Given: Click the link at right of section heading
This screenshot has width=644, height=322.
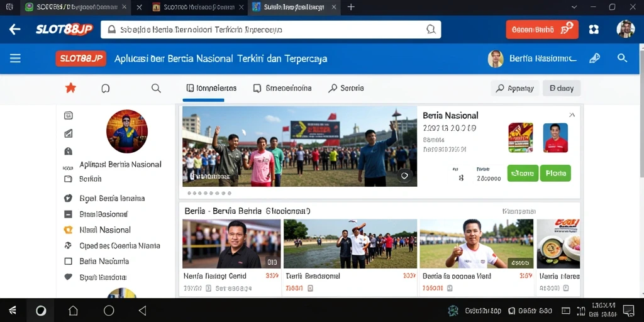Looking at the screenshot, I should click(x=519, y=211).
